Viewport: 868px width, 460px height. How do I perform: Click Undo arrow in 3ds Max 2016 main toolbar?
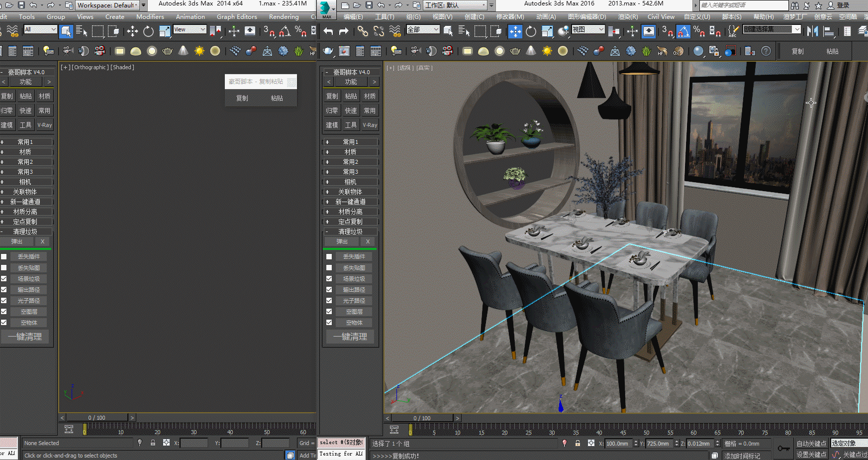coord(328,31)
